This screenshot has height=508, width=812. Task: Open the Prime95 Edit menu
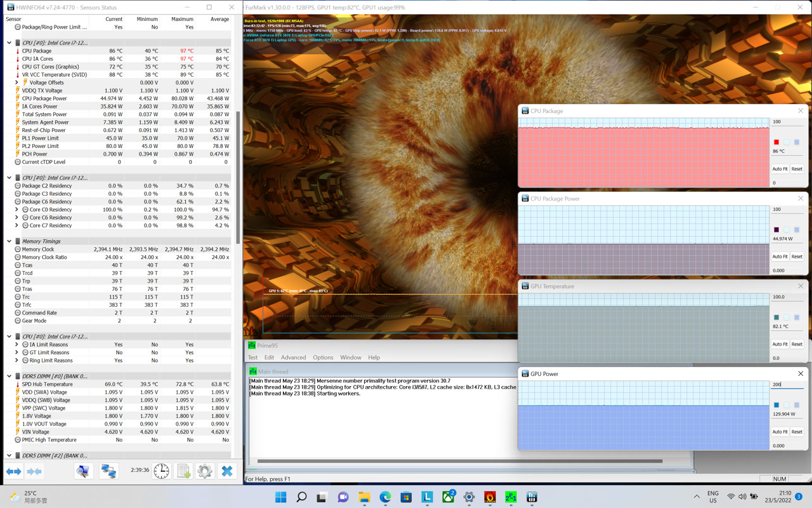coord(269,358)
